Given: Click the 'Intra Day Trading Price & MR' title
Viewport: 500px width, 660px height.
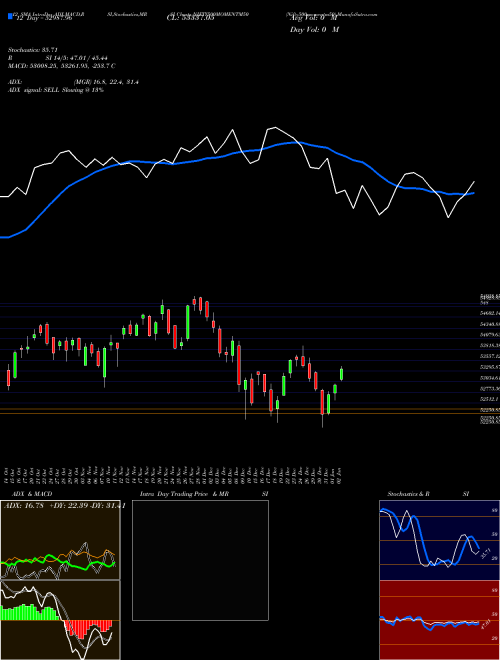Looking at the screenshot, I should click(184, 494).
